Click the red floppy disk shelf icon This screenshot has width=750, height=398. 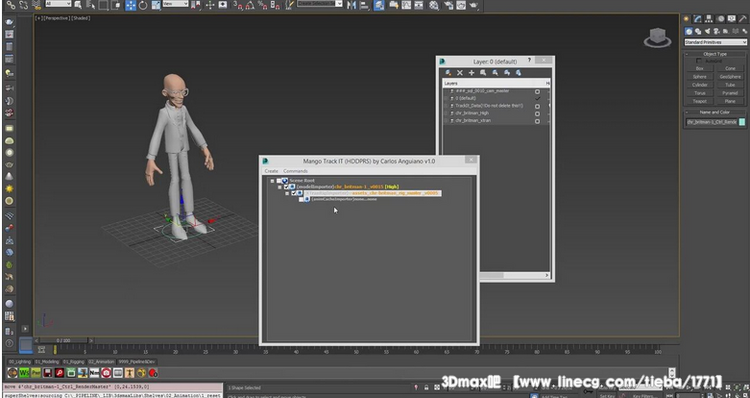point(47,373)
